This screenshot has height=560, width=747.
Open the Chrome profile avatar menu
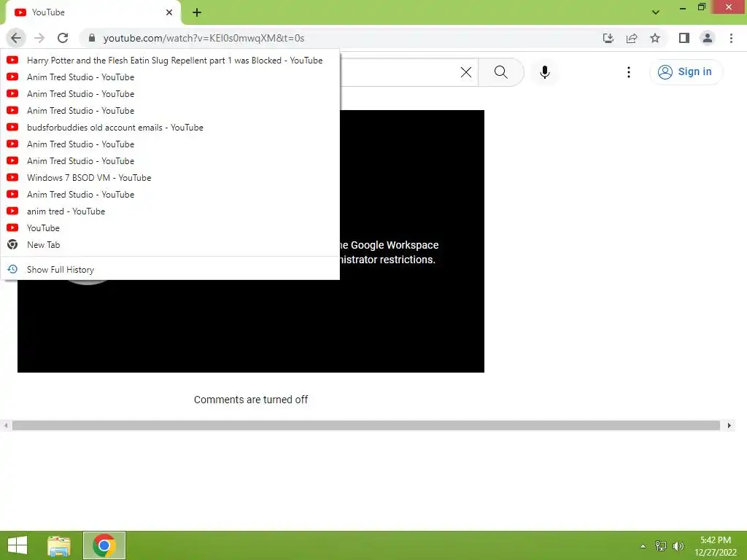tap(708, 38)
